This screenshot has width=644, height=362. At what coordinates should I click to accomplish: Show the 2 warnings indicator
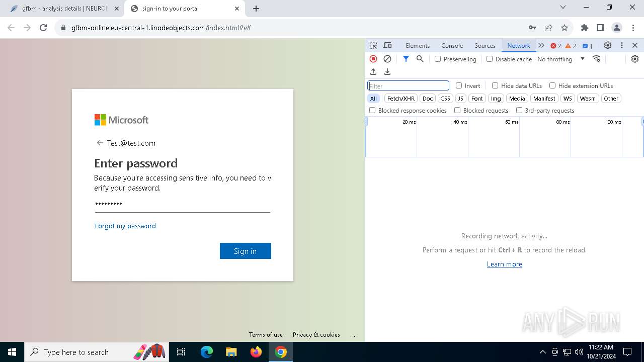click(x=571, y=46)
